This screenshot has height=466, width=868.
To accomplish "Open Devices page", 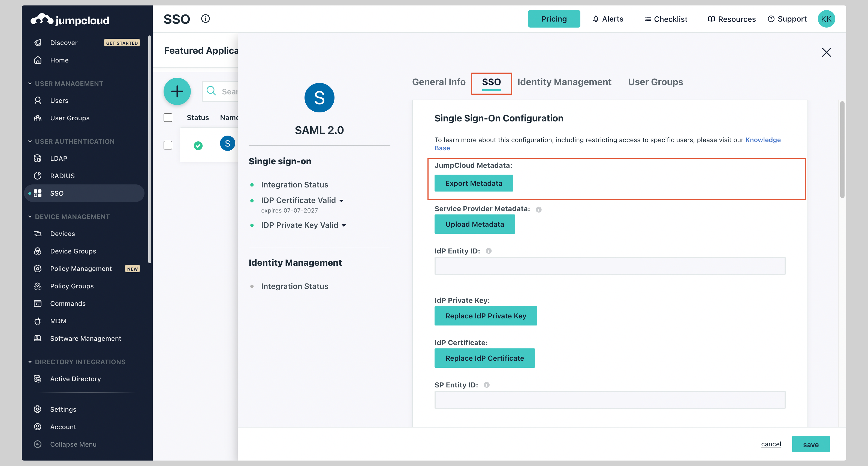I will point(62,234).
